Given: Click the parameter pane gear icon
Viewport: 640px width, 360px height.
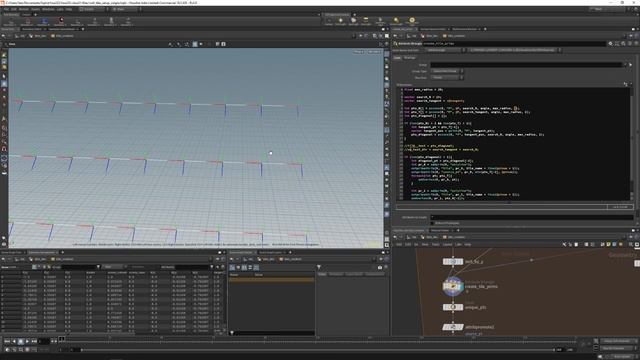Looking at the screenshot, I should pos(610,43).
